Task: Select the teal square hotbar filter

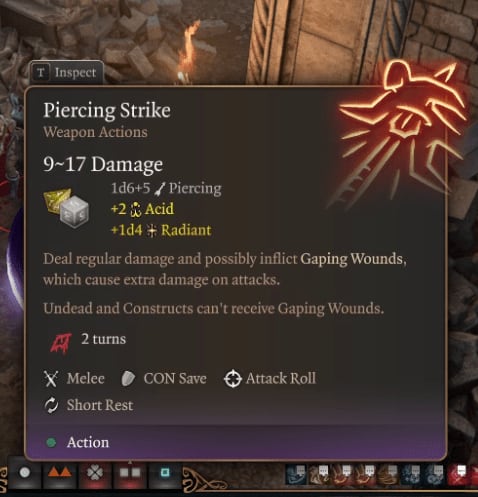Action: click(165, 472)
